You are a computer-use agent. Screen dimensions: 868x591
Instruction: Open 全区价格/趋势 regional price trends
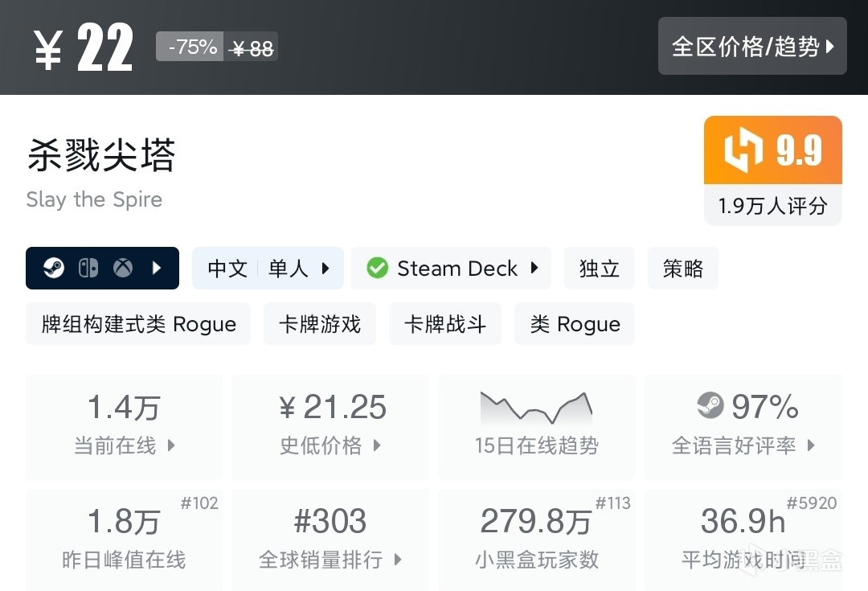[x=752, y=47]
